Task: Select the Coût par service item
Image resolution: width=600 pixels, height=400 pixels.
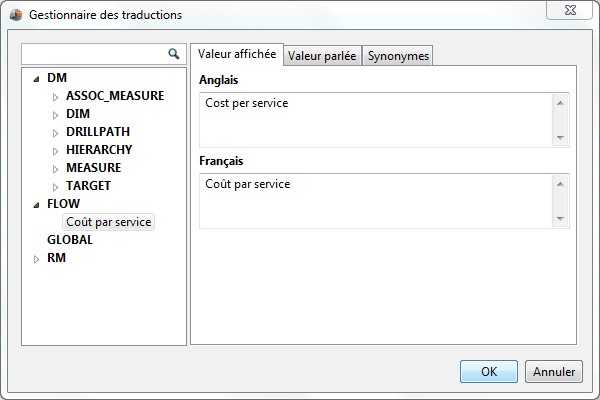Action: coord(108,222)
